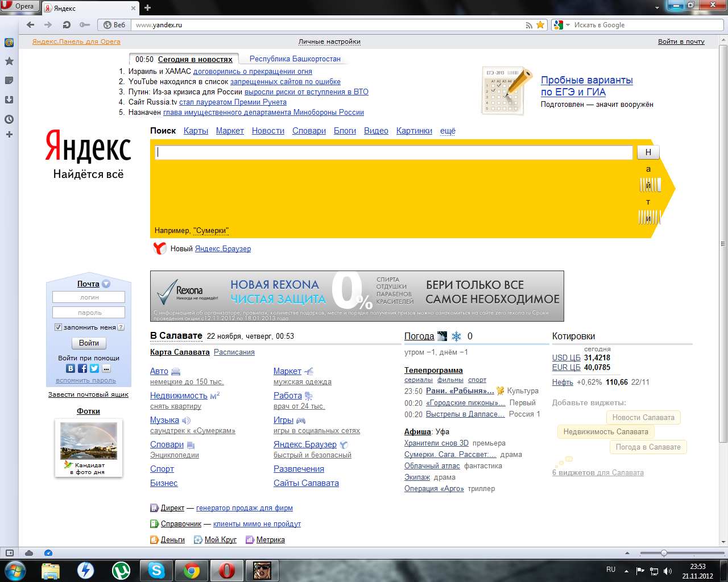728x582 pixels.
Task: Add a panel with the sidebar plus icon
Action: [x=9, y=135]
